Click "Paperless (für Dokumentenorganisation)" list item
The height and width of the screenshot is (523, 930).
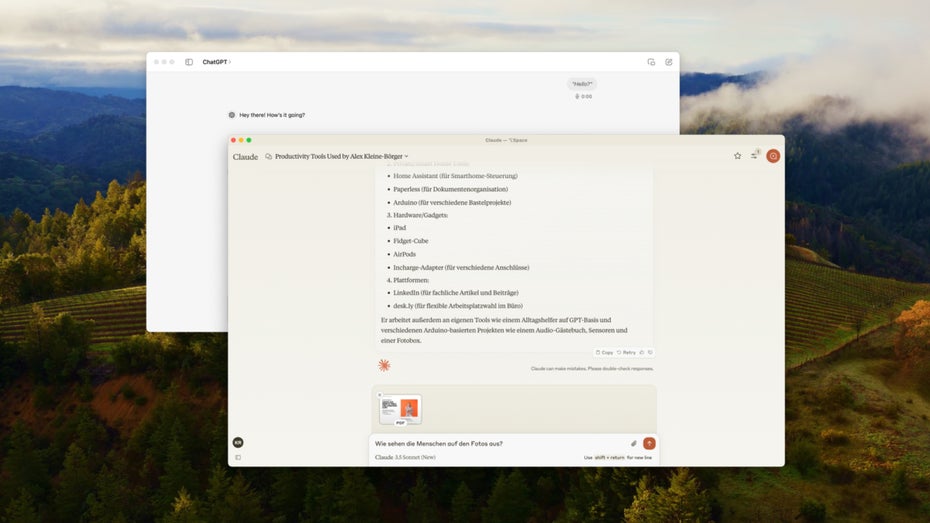[x=450, y=189]
